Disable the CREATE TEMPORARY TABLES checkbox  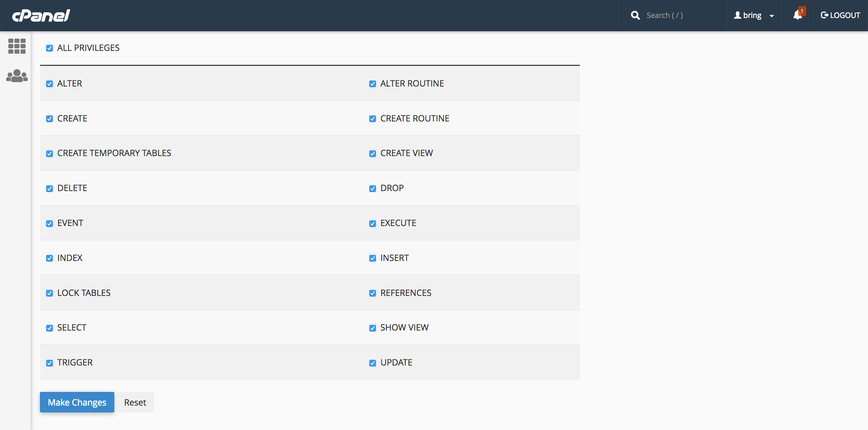point(50,154)
